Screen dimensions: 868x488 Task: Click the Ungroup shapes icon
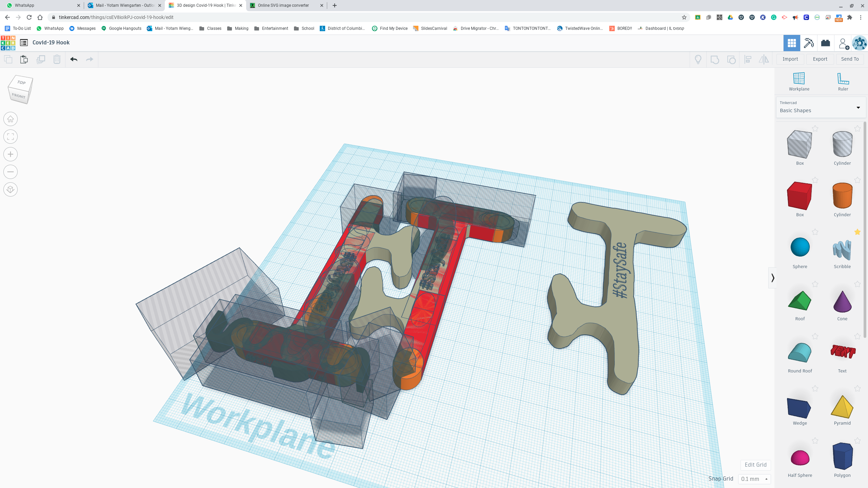pos(731,60)
